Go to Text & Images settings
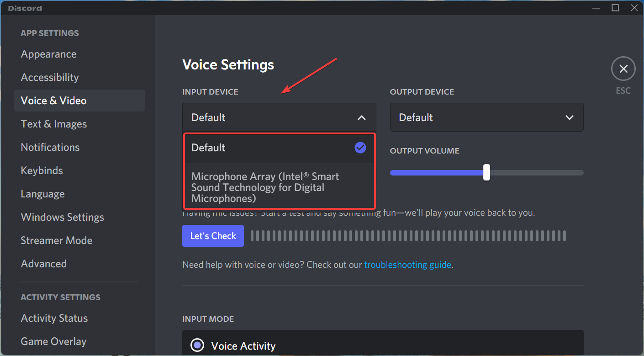Screen dimensions: 644x356 point(53,124)
